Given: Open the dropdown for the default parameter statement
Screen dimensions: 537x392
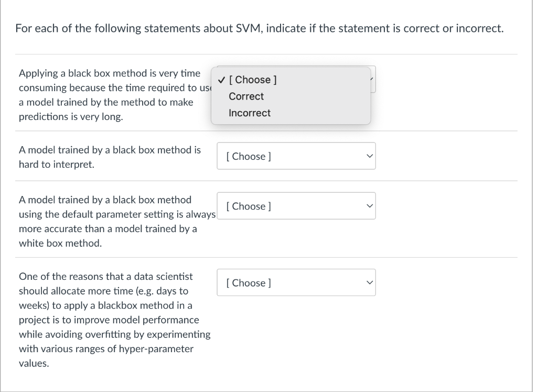Looking at the screenshot, I should pyautogui.click(x=296, y=205).
